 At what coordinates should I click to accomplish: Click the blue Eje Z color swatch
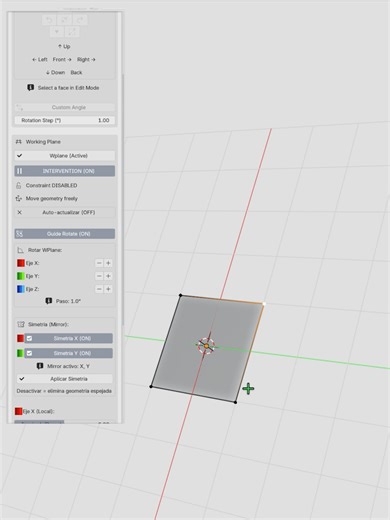click(x=21, y=289)
